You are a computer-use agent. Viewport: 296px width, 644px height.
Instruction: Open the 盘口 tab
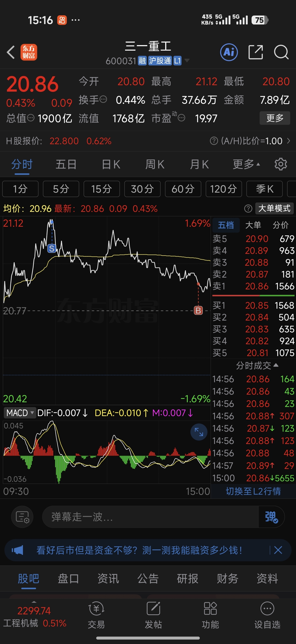coord(68,579)
